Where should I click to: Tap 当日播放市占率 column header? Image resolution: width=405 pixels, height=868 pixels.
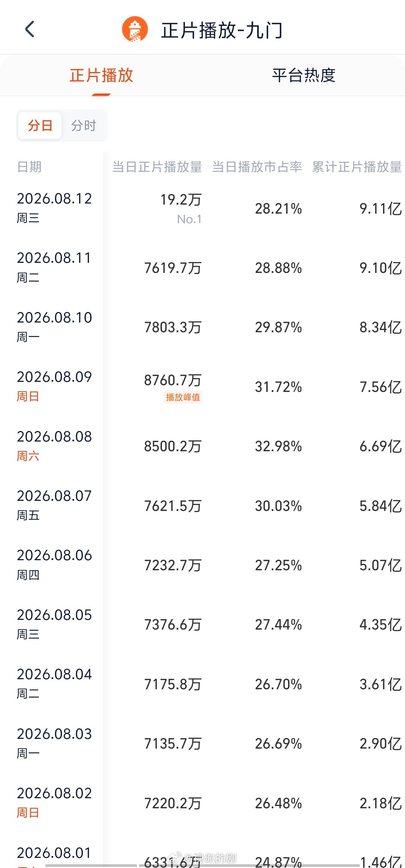tap(257, 167)
